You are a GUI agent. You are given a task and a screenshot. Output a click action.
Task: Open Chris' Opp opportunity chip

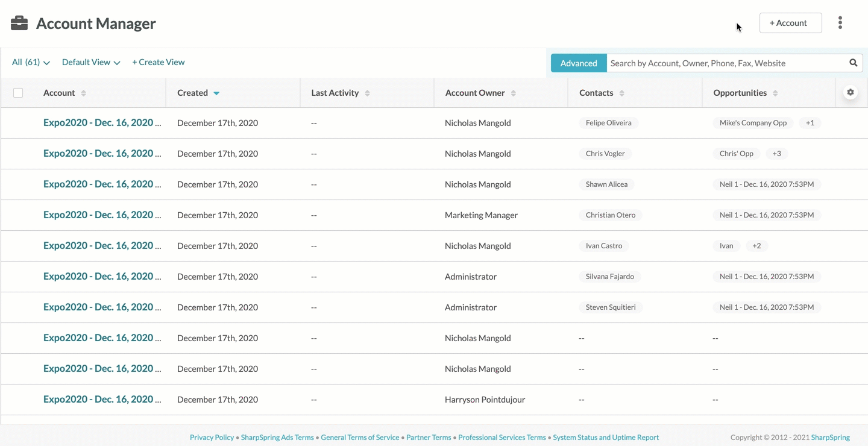point(737,154)
